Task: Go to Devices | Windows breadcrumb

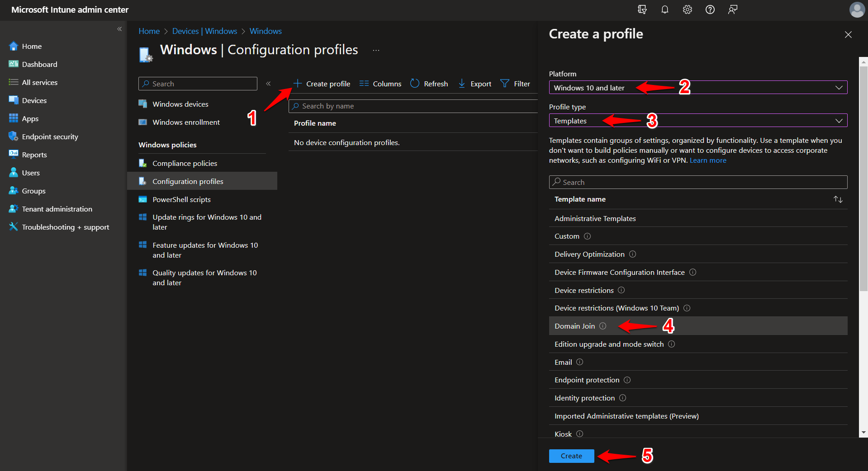Action: coord(204,31)
